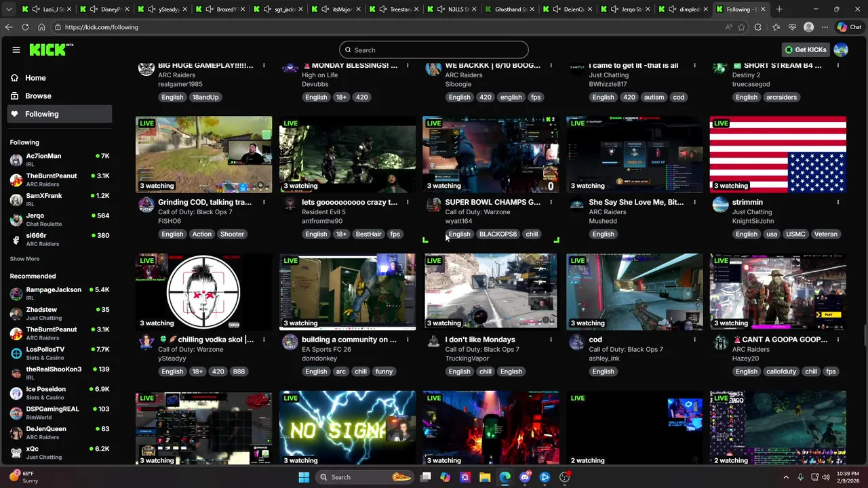Open Ac7ionMan channel in sidebar
868x488 pixels.
60,160
